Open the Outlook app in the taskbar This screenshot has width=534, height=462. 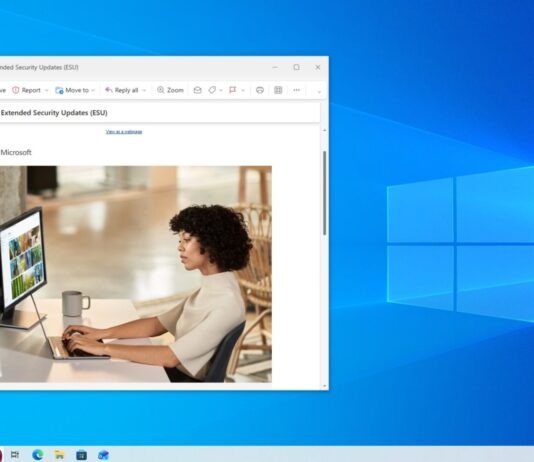[x=103, y=455]
